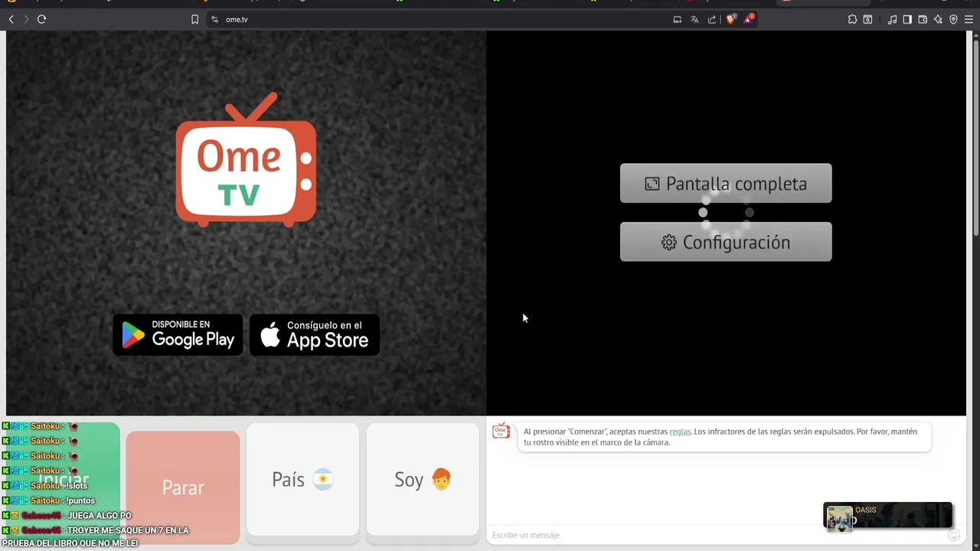Image resolution: width=980 pixels, height=551 pixels.
Task: Click the Pantalla completa button
Action: [x=726, y=184]
